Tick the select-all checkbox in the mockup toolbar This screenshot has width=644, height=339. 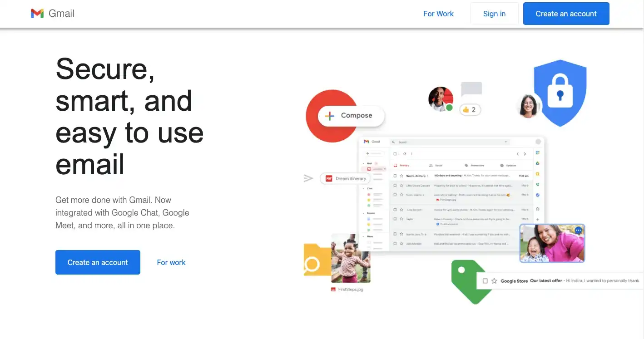tap(395, 154)
